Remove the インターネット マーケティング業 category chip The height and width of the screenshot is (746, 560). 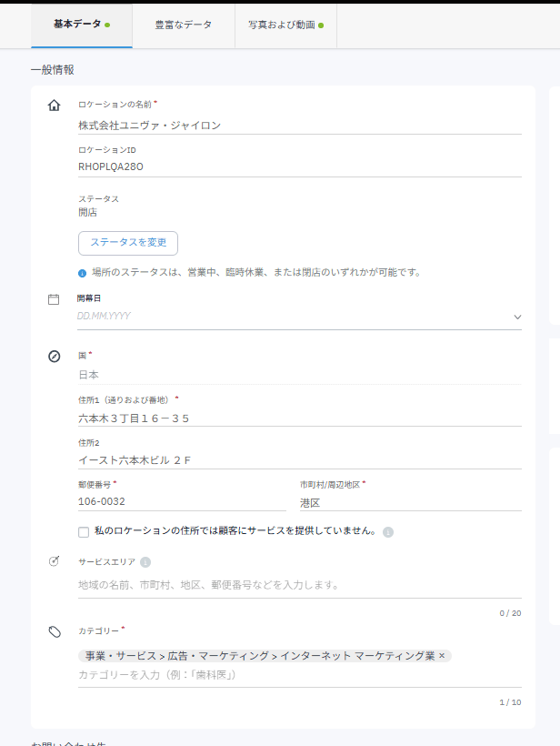click(443, 655)
